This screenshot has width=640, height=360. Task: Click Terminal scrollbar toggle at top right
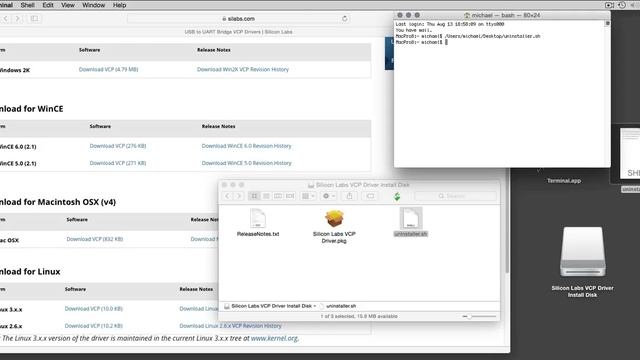click(607, 24)
